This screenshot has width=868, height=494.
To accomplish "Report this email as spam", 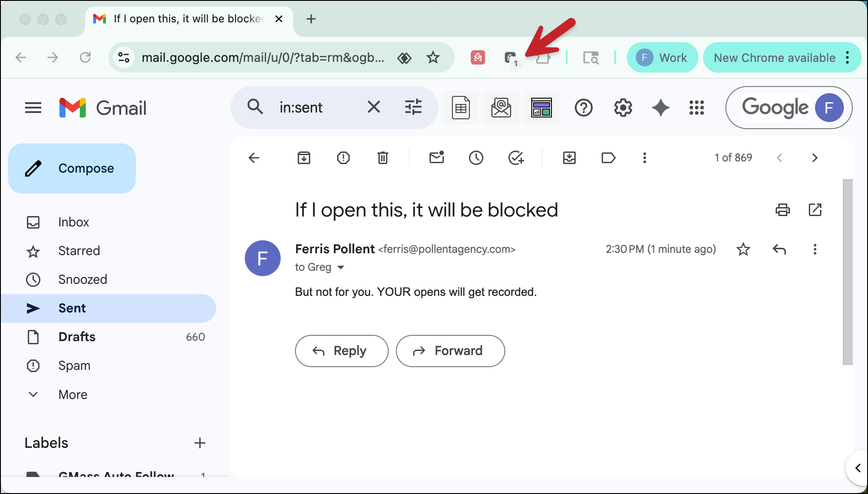I will click(x=343, y=158).
